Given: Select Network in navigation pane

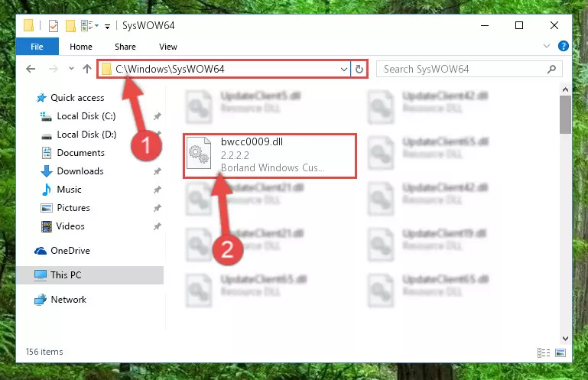Looking at the screenshot, I should (x=69, y=300).
